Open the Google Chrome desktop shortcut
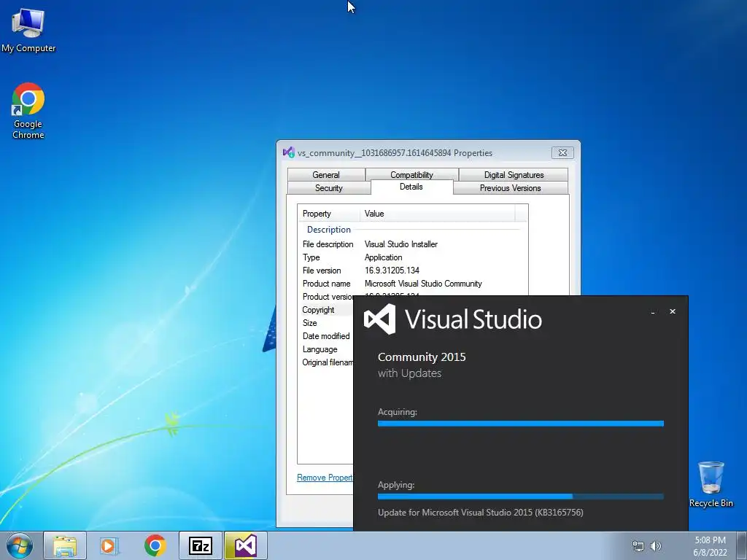 click(x=28, y=111)
